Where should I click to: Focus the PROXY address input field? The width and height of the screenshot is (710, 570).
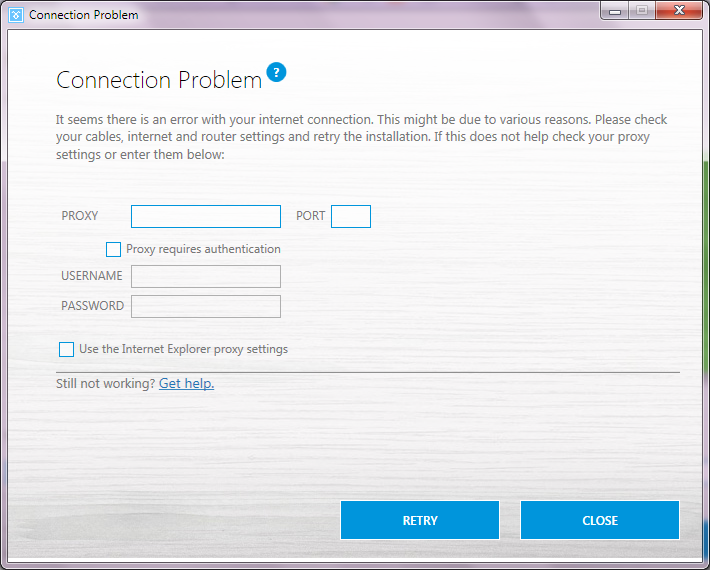[x=206, y=216]
